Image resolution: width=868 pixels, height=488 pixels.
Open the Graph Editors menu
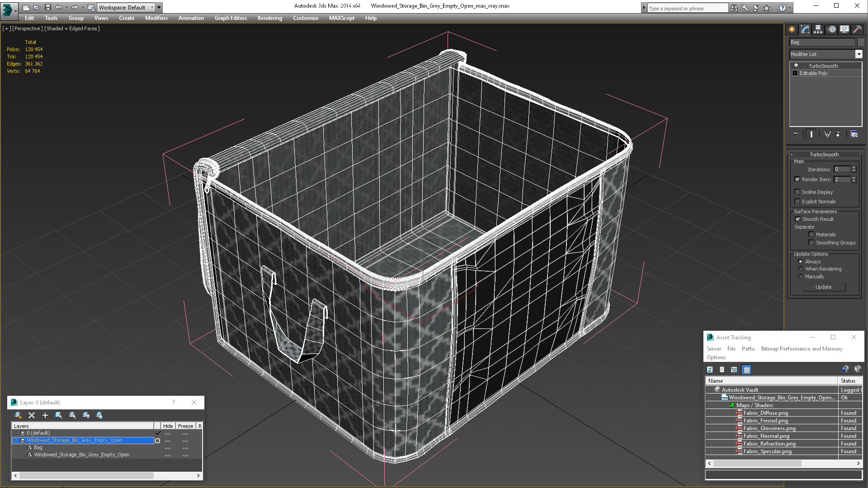point(231,18)
